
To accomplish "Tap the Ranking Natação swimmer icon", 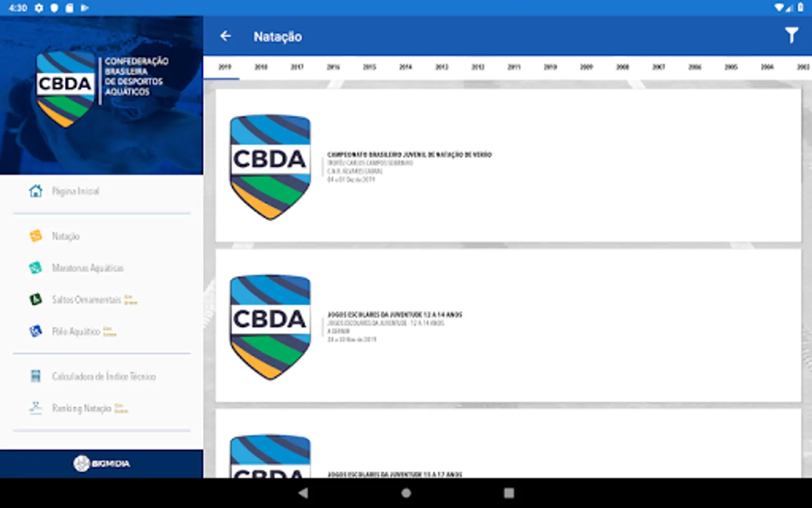I will [36, 408].
